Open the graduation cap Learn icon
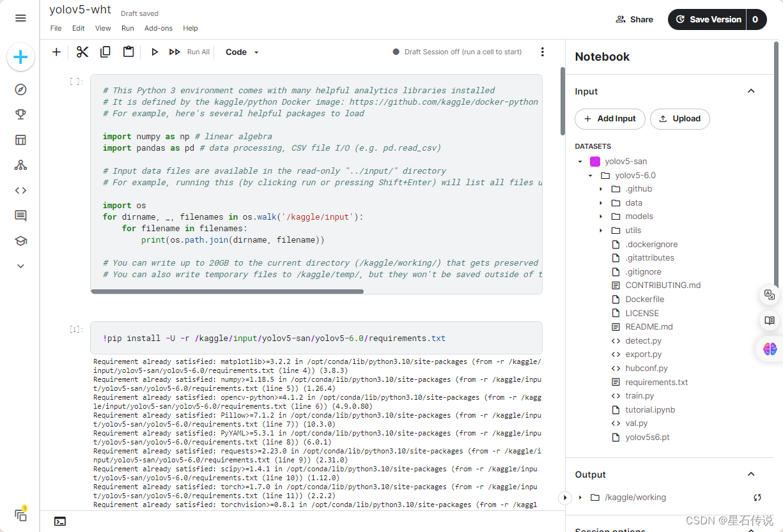Image resolution: width=783 pixels, height=532 pixels. coord(20,241)
